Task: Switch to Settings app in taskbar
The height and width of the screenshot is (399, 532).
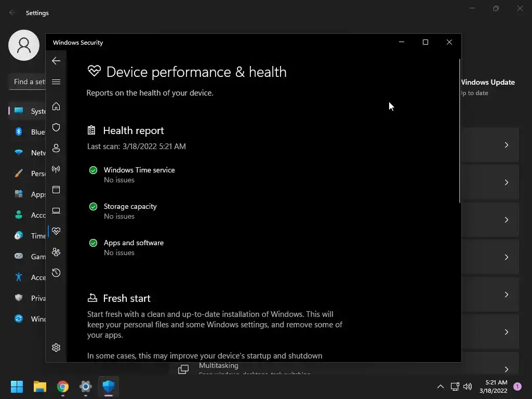Action: click(x=86, y=387)
